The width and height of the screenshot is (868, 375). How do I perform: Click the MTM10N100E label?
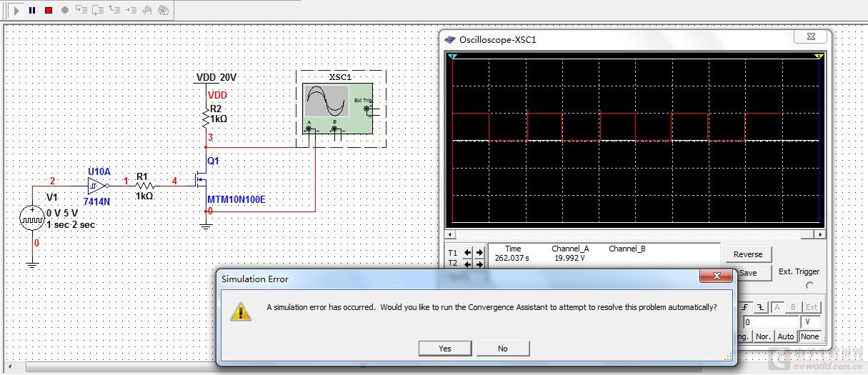coord(236,199)
